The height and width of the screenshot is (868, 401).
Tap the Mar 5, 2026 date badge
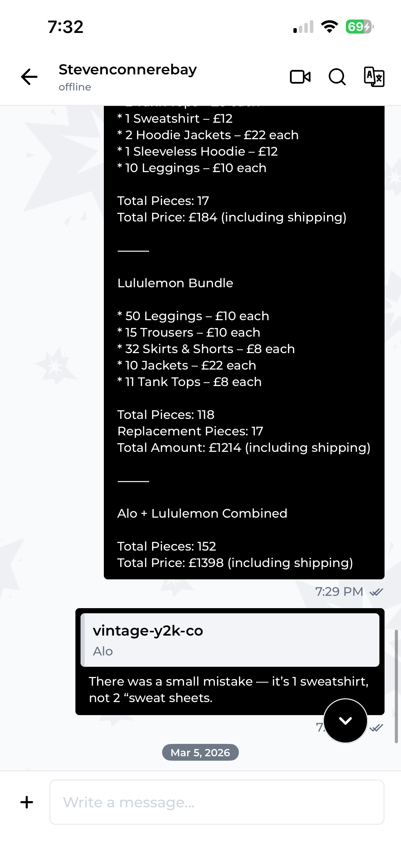click(x=200, y=752)
